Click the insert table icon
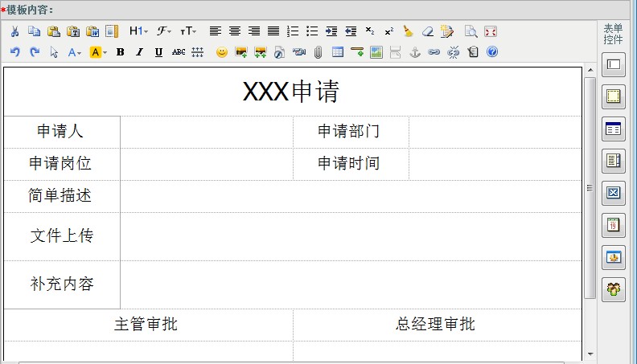637x364 pixels. (x=338, y=52)
